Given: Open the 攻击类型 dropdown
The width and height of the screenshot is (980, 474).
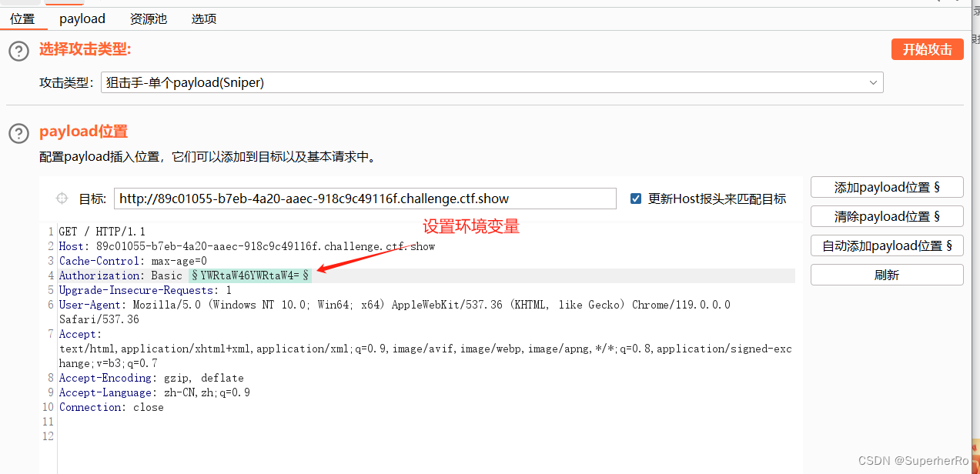Looking at the screenshot, I should pyautogui.click(x=493, y=82).
